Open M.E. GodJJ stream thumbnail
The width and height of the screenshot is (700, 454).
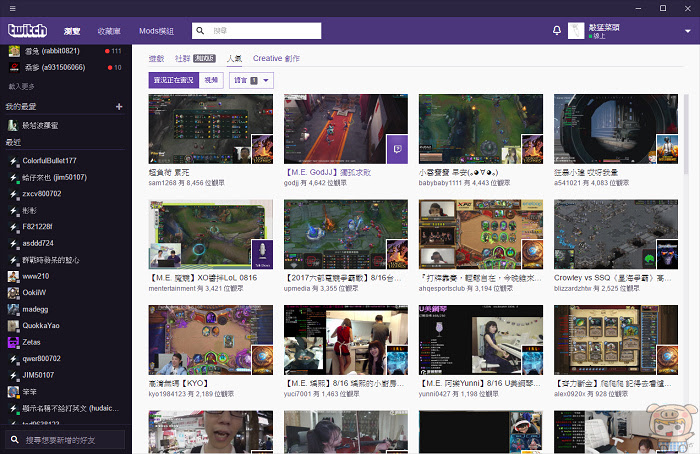[346, 129]
